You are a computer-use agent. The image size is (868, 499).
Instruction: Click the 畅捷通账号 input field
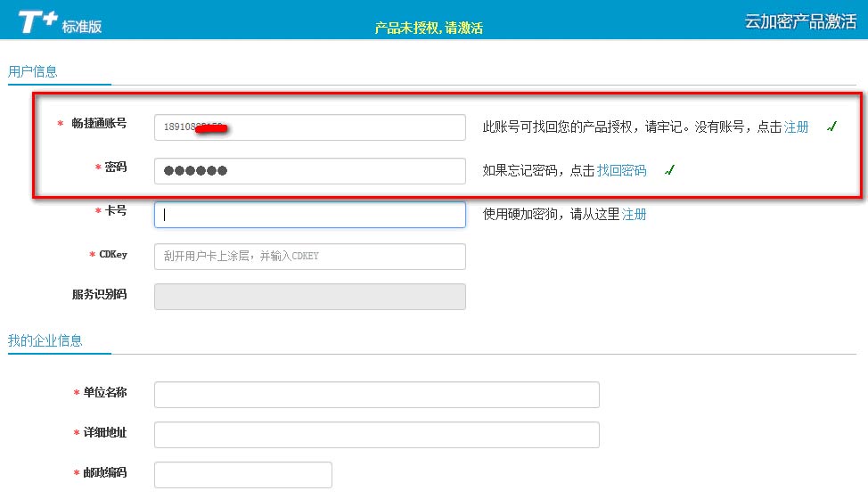click(x=310, y=127)
